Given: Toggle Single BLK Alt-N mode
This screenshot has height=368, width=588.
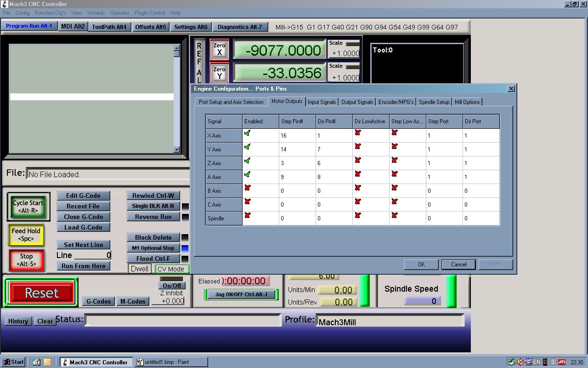Looking at the screenshot, I should click(153, 206).
